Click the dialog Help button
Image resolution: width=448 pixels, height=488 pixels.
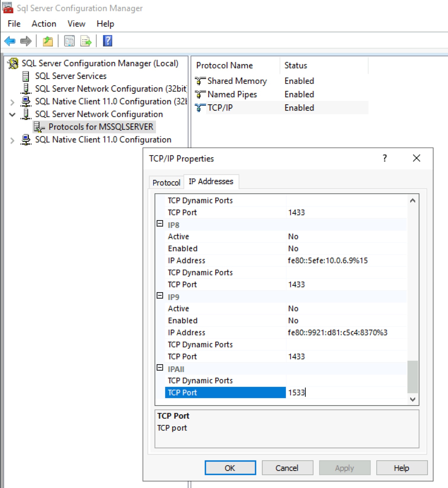click(402, 468)
